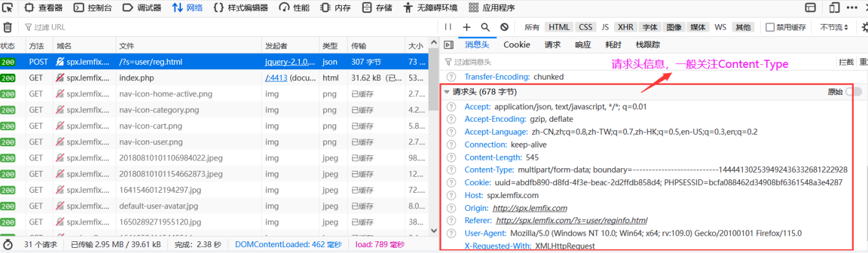This screenshot has height=253, width=868.
Task: Click insecure lock icon on nav-icon-user.png row
Action: [x=60, y=142]
